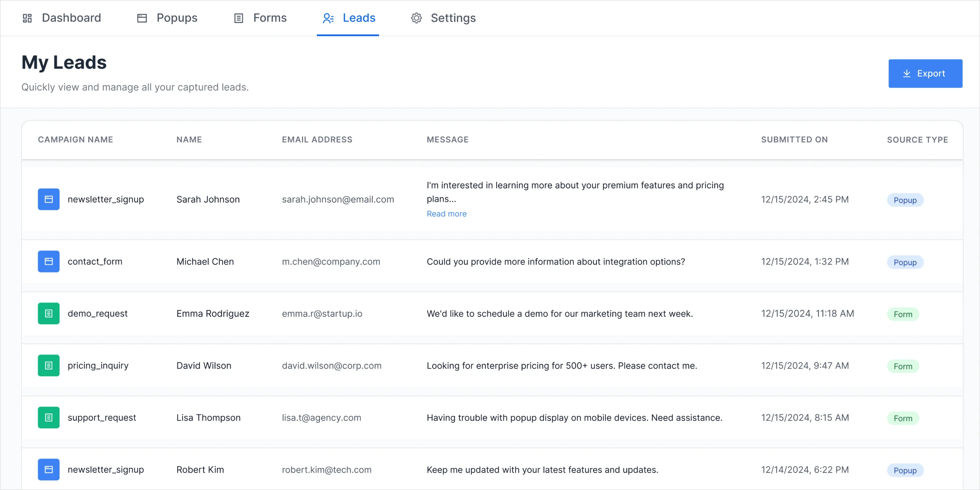The height and width of the screenshot is (490, 980).
Task: Expand message with Read more link
Action: pyautogui.click(x=446, y=214)
